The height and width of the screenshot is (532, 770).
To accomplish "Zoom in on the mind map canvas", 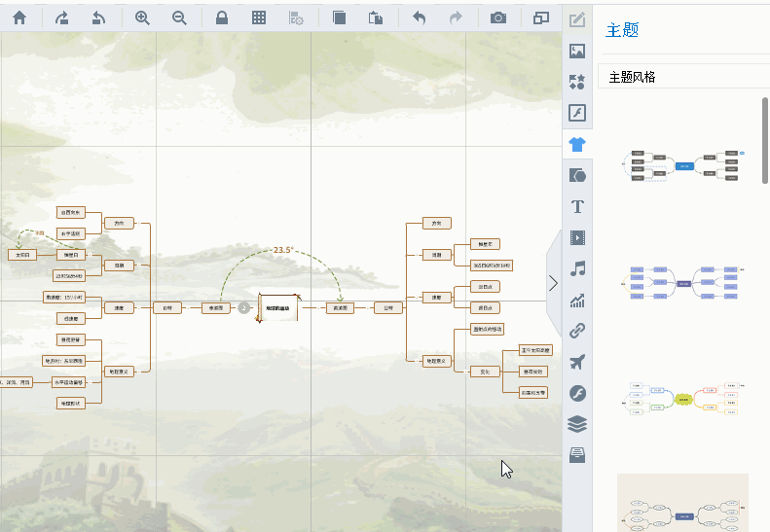I will [143, 18].
